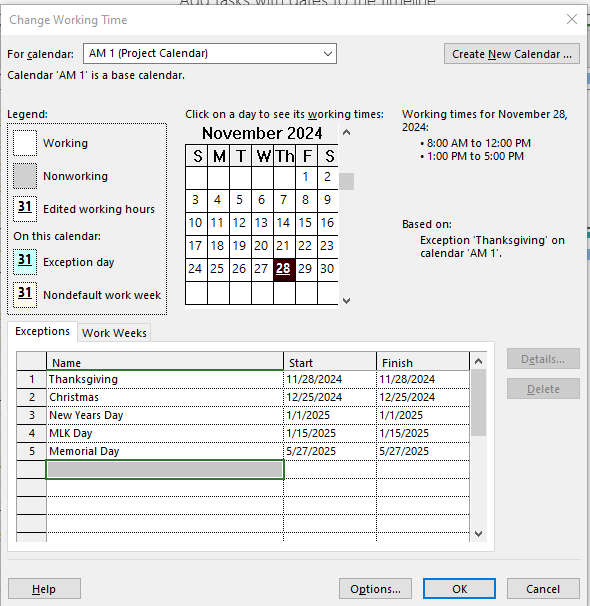Select the MLK Day exception name

[165, 433]
